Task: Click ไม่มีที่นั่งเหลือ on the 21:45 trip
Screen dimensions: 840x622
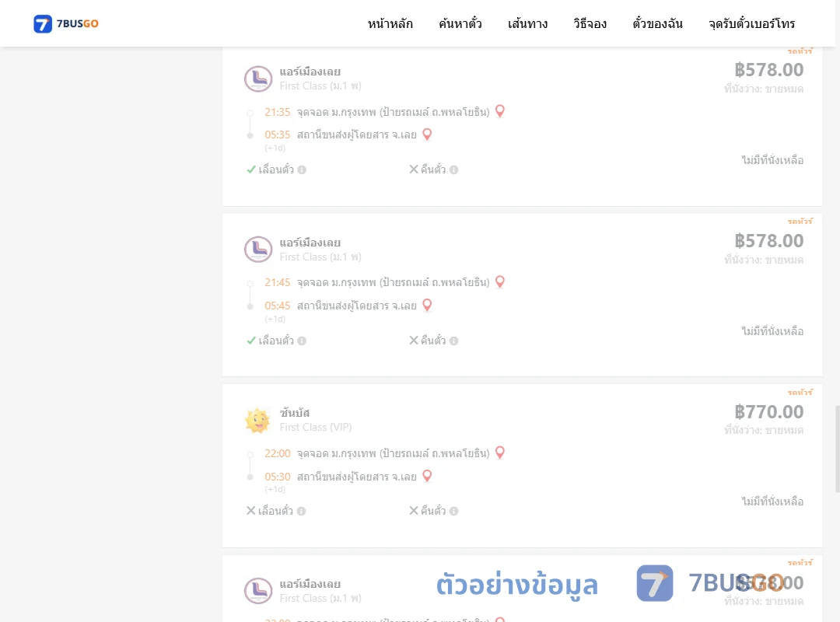Action: coord(772,330)
